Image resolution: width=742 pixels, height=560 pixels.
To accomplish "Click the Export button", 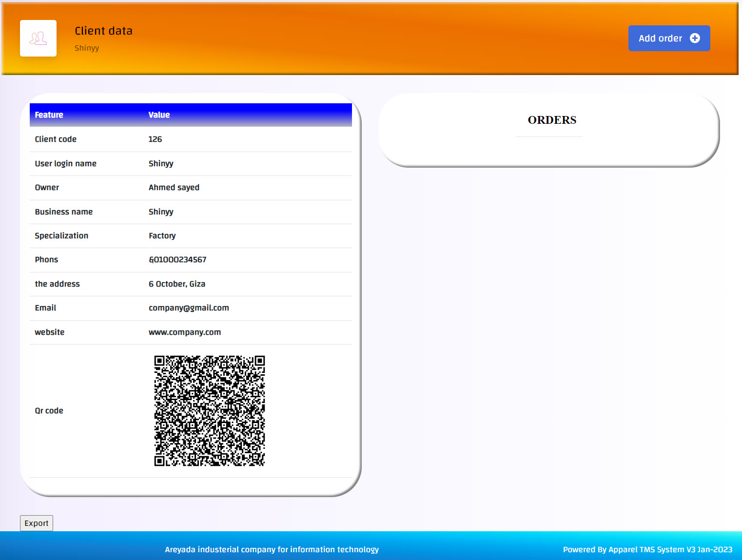I will [37, 523].
